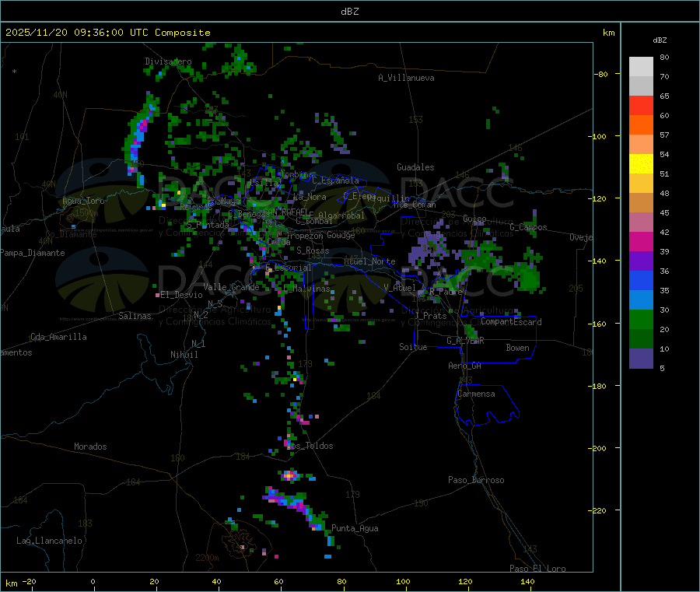
Task: Click the Lag.Llancanelo place label
Action: pyautogui.click(x=50, y=541)
